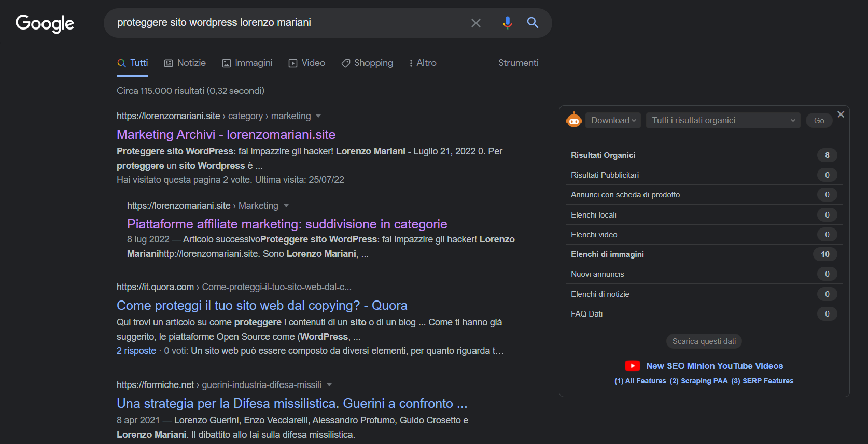Viewport: 868px width, 444px height.
Task: Open the '(2) Scraping PAA' link
Action: 698,381
